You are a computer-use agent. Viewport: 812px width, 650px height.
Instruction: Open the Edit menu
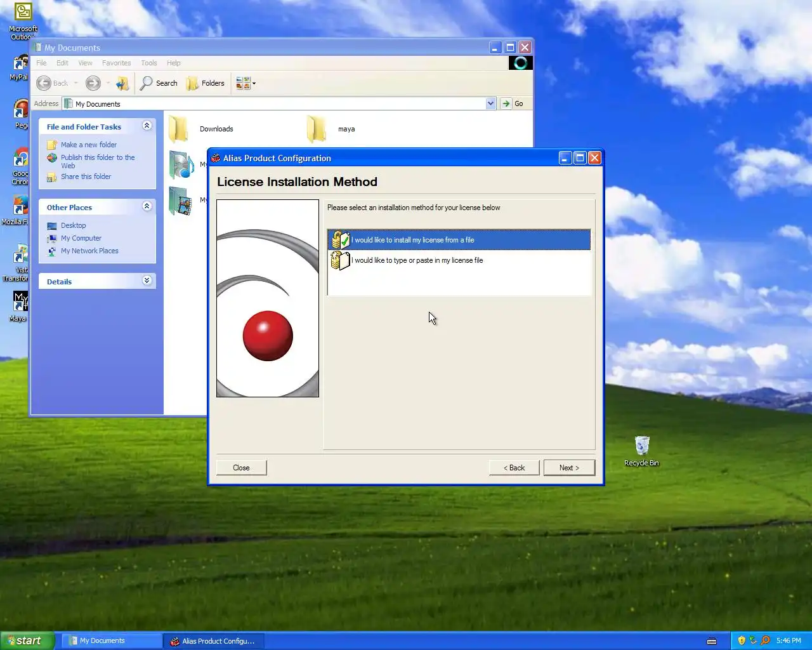pos(62,63)
